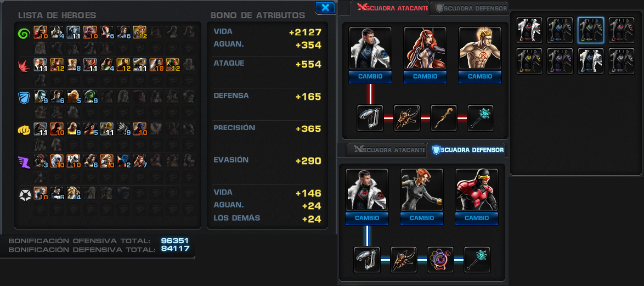Select the long red-haired woman attacker portrait
The height and width of the screenshot is (286, 644).
click(425, 48)
